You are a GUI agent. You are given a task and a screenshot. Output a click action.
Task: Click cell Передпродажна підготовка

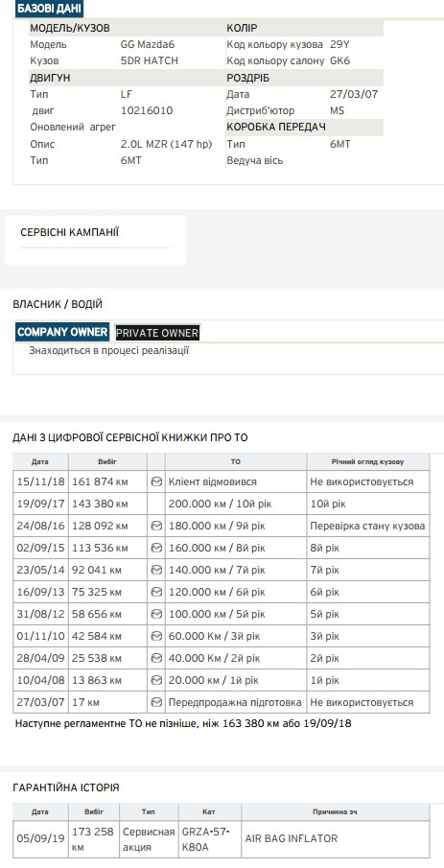tap(235, 702)
